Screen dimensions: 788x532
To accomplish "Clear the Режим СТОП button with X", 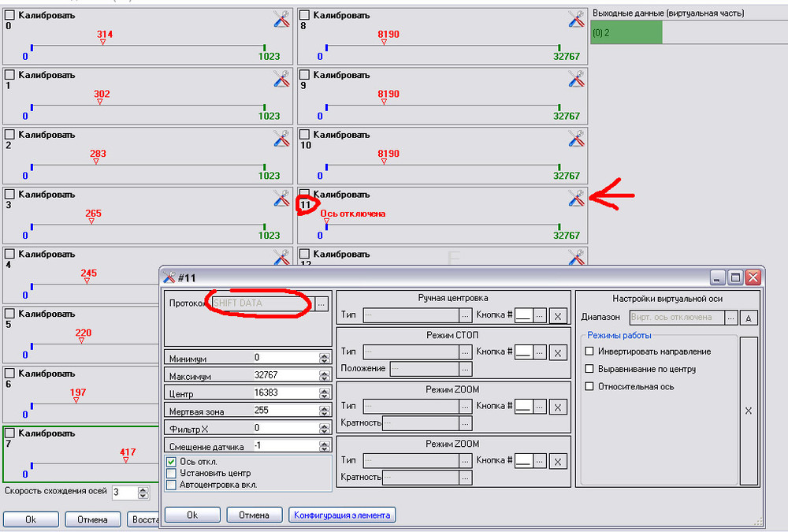I will click(558, 353).
